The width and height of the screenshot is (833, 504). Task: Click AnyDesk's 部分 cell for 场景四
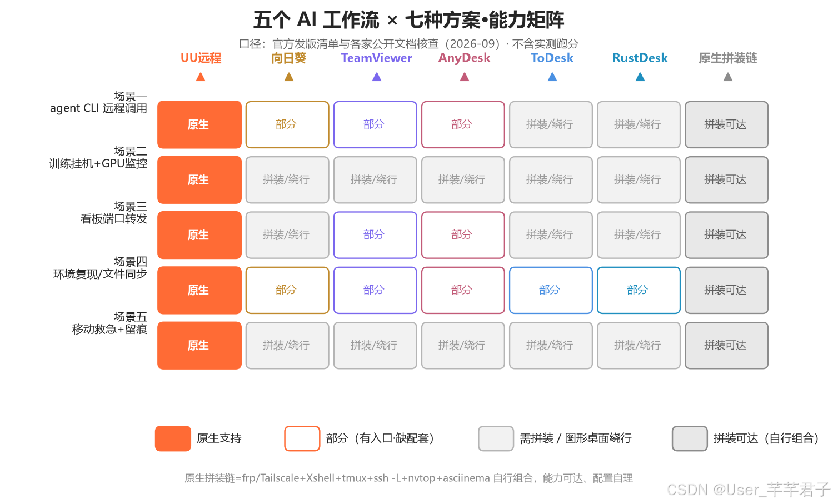463,290
